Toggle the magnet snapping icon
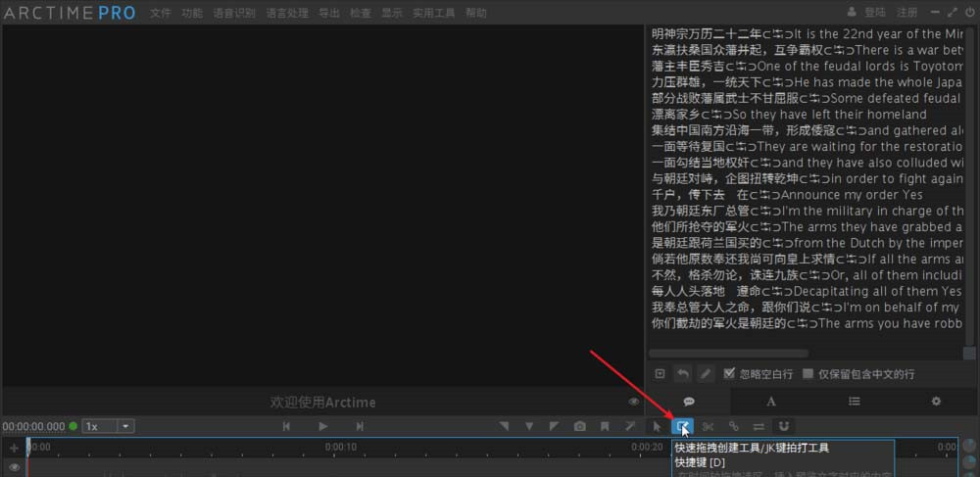 click(x=784, y=426)
